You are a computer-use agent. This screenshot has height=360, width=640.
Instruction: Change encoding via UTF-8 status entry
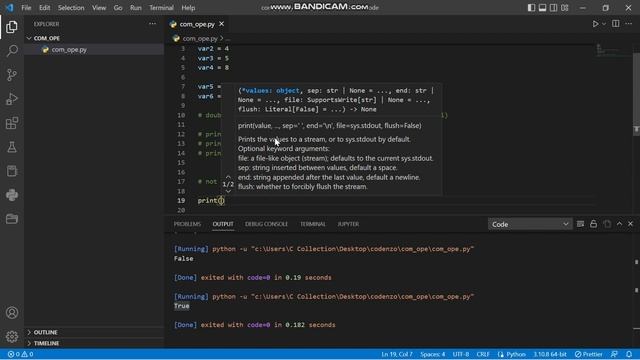coord(461,354)
